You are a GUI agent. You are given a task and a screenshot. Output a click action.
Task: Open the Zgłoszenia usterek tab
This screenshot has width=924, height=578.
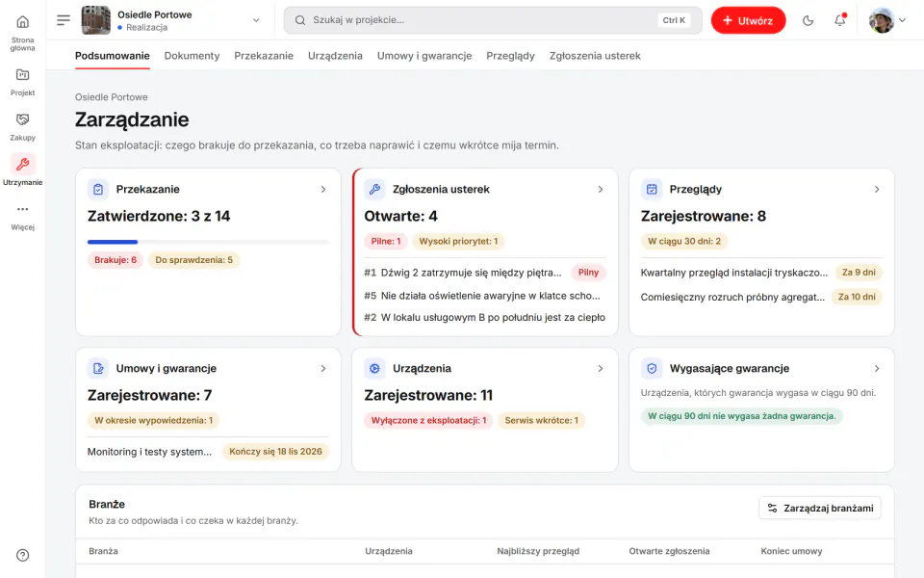click(595, 56)
